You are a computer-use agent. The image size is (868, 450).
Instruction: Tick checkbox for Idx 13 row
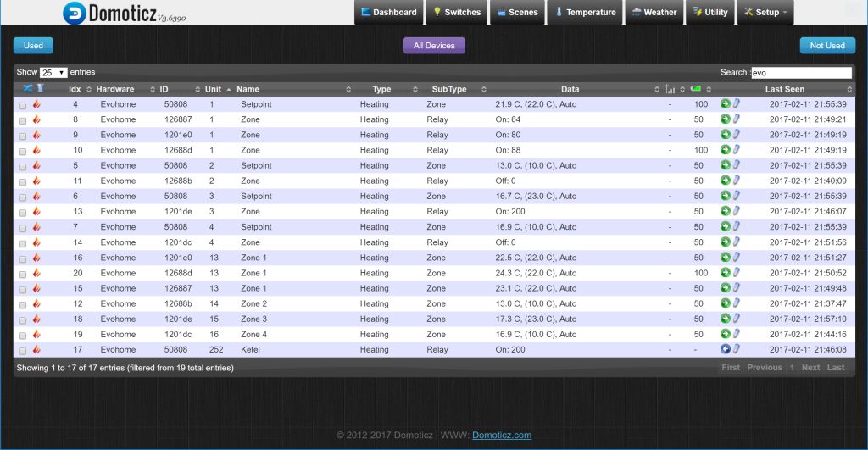point(23,213)
